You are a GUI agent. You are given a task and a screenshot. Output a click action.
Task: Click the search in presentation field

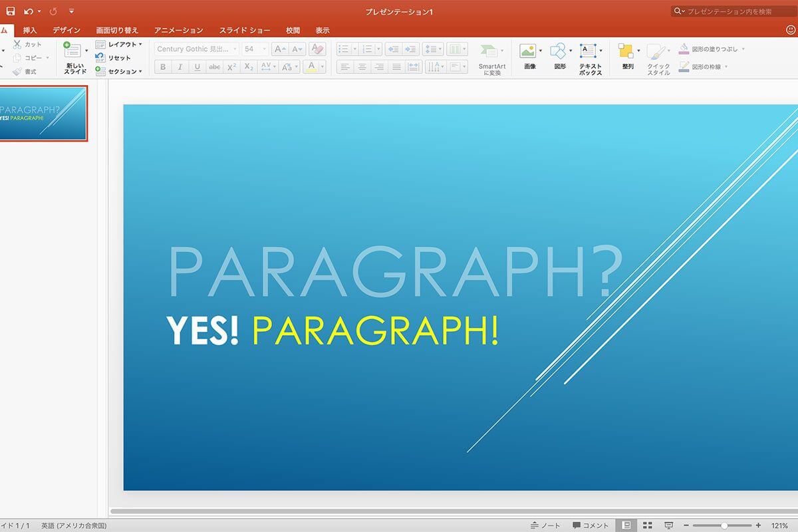click(734, 11)
